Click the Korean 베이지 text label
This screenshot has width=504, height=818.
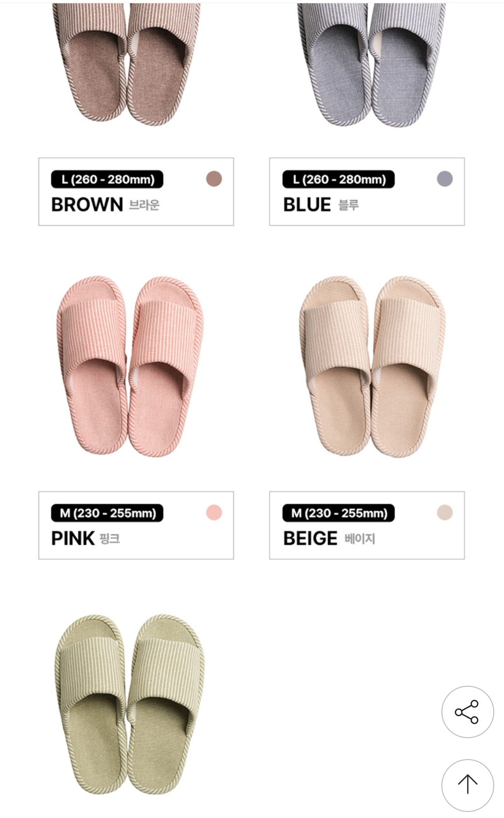tap(360, 539)
